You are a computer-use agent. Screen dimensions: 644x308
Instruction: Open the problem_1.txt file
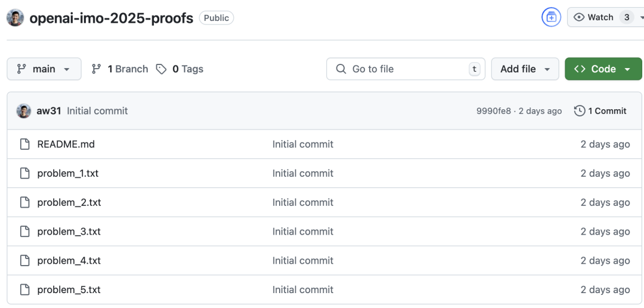pos(68,174)
